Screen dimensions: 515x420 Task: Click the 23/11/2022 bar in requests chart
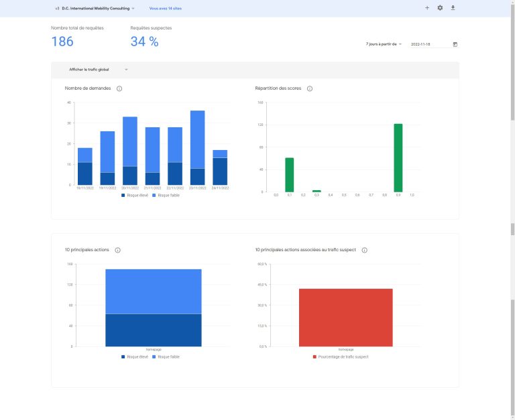[197, 147]
